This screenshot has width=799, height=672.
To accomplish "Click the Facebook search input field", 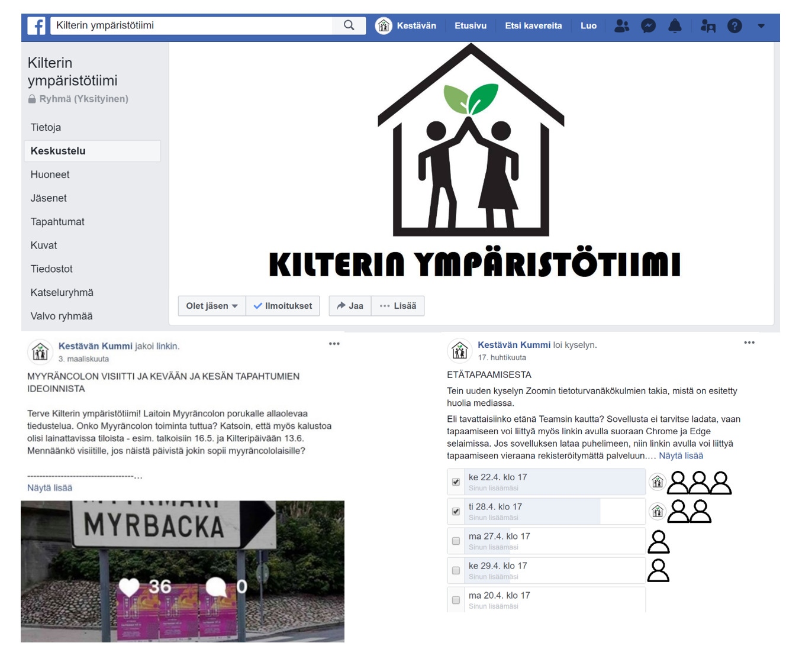I will click(192, 25).
